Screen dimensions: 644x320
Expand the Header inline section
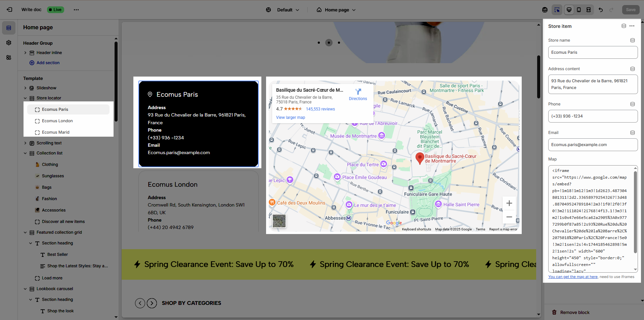[25, 53]
